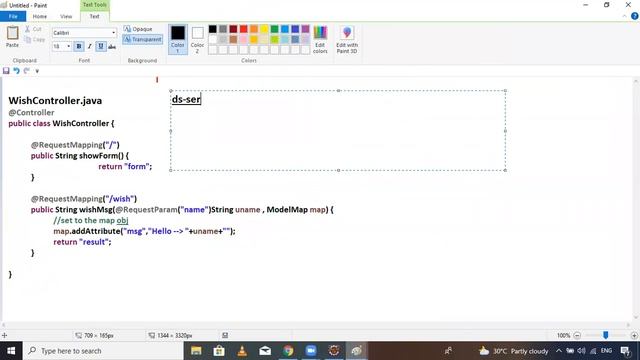
Task: Pick the yellow palette color
Action: 264,29
